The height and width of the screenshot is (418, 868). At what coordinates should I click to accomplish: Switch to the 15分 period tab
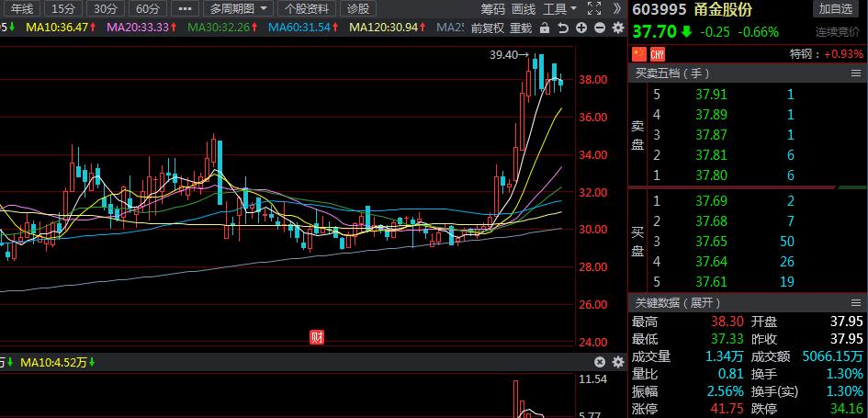pos(63,8)
